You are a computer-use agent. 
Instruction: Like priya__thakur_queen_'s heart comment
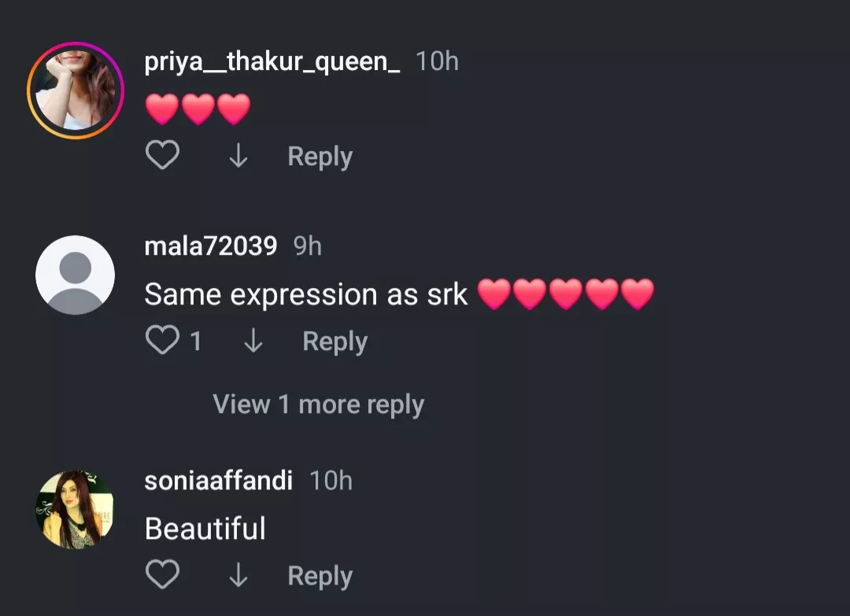(x=163, y=155)
